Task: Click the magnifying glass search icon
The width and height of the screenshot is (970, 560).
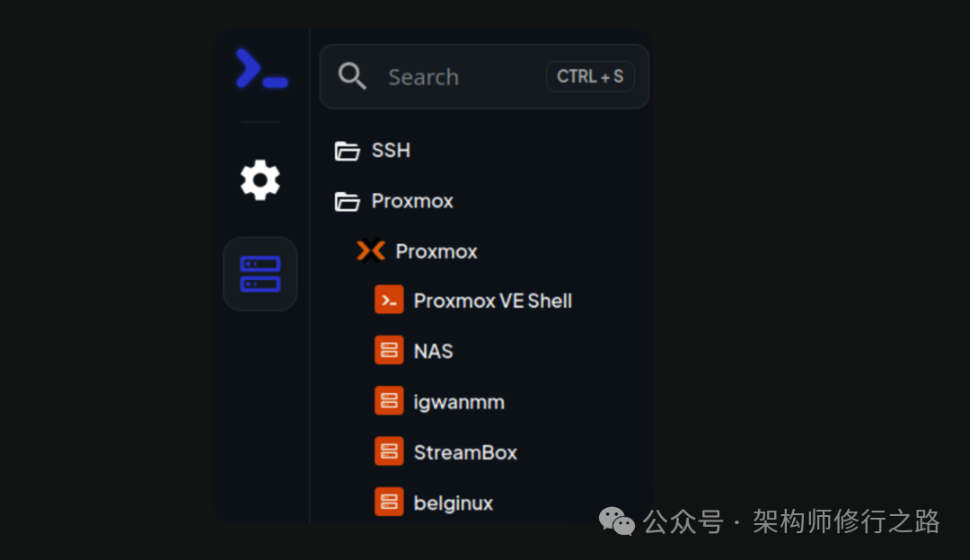Action: [x=351, y=76]
